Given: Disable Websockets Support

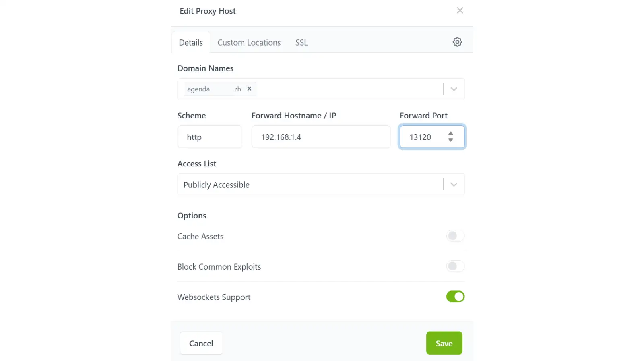Looking at the screenshot, I should point(455,297).
